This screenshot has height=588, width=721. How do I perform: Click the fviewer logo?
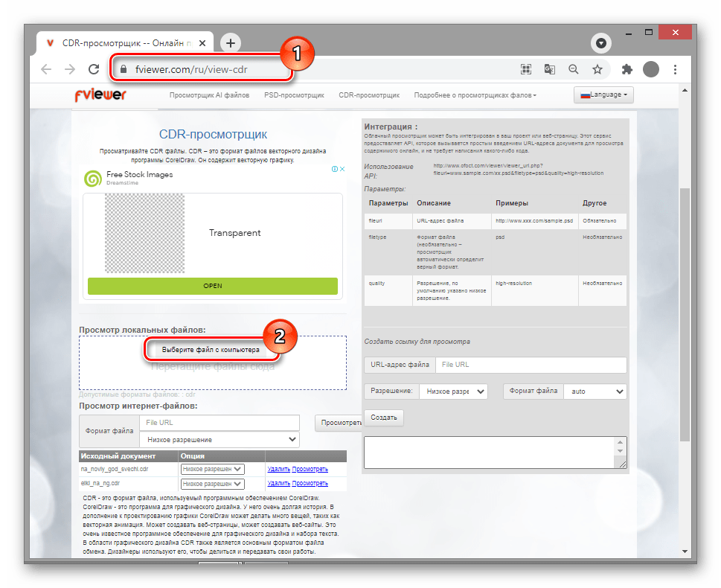point(100,95)
